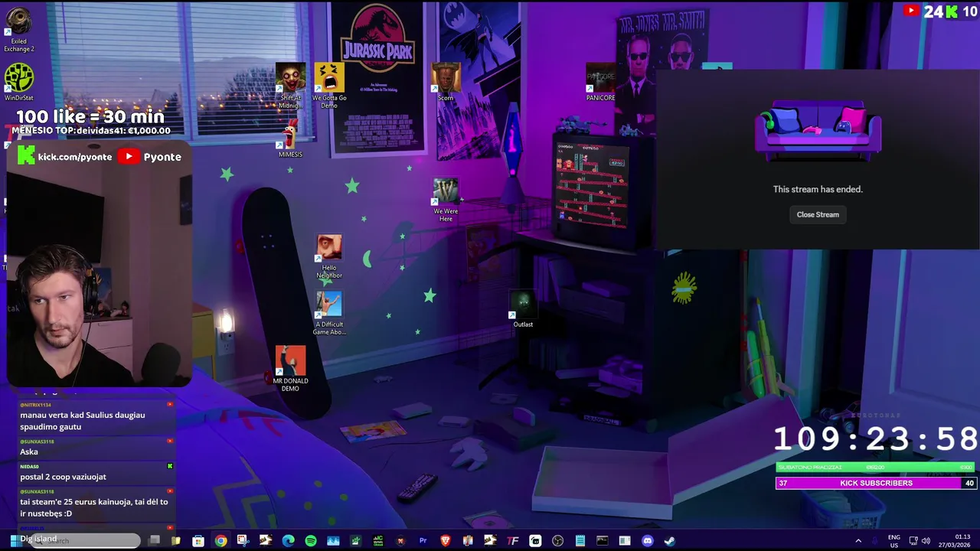Open Spotify from the taskbar
The height and width of the screenshot is (551, 980).
(x=311, y=541)
